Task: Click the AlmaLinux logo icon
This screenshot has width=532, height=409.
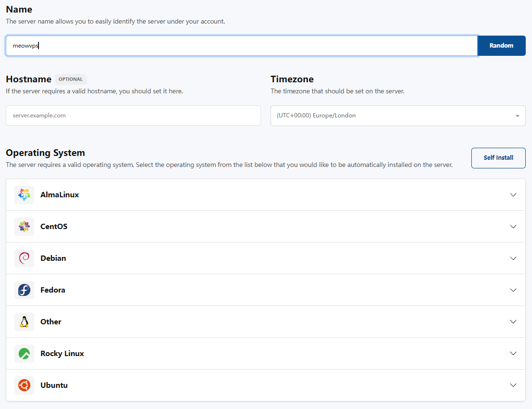Action: [x=24, y=195]
